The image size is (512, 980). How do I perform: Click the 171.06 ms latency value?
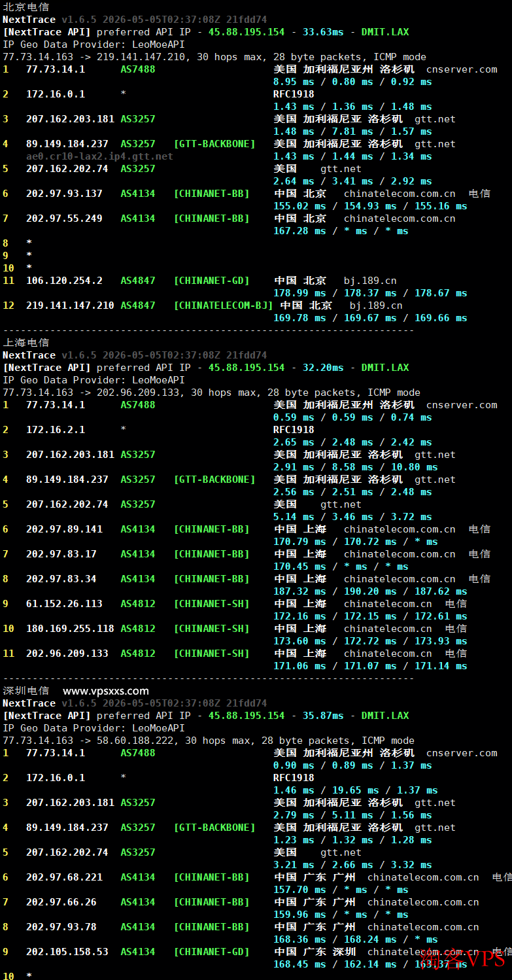point(299,665)
